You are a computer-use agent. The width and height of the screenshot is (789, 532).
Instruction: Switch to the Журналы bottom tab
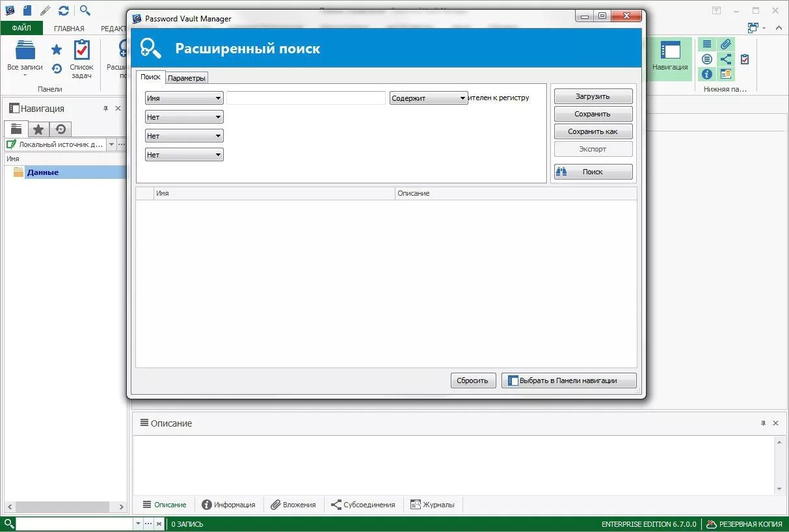click(433, 505)
